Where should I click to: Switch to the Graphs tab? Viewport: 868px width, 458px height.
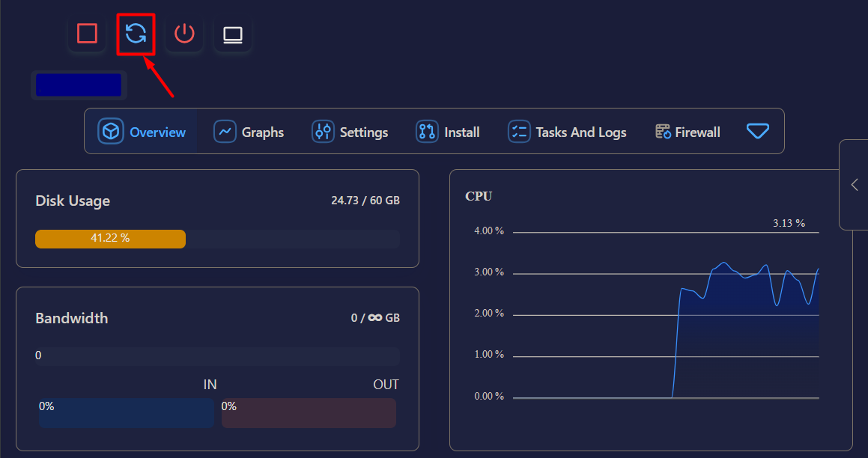tap(249, 131)
